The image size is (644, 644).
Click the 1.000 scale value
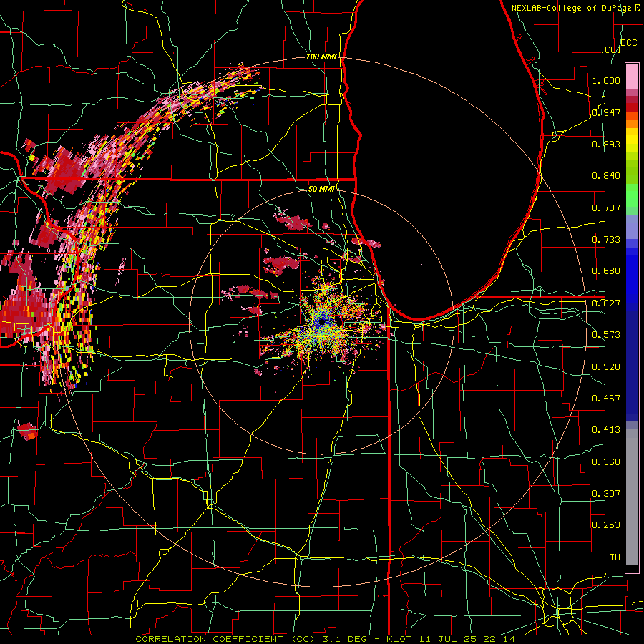pos(606,80)
